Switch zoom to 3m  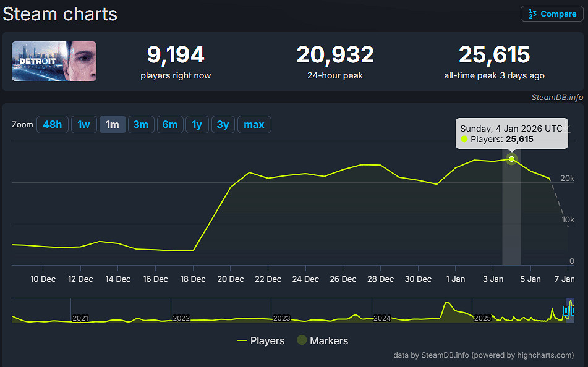[141, 125]
